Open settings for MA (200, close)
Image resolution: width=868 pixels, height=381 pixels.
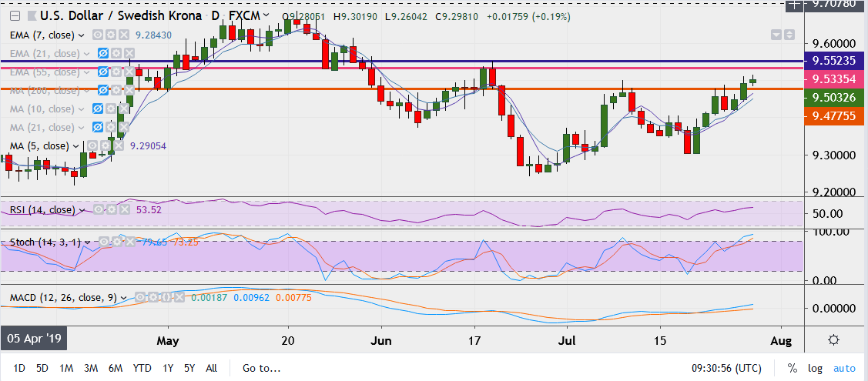point(116,90)
